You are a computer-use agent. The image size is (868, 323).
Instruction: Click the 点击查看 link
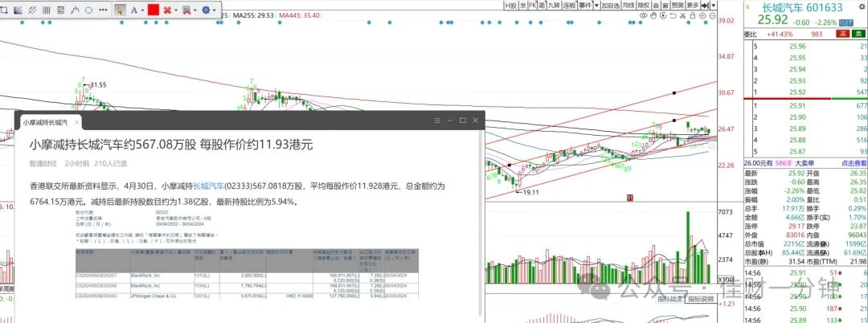[x=854, y=163]
